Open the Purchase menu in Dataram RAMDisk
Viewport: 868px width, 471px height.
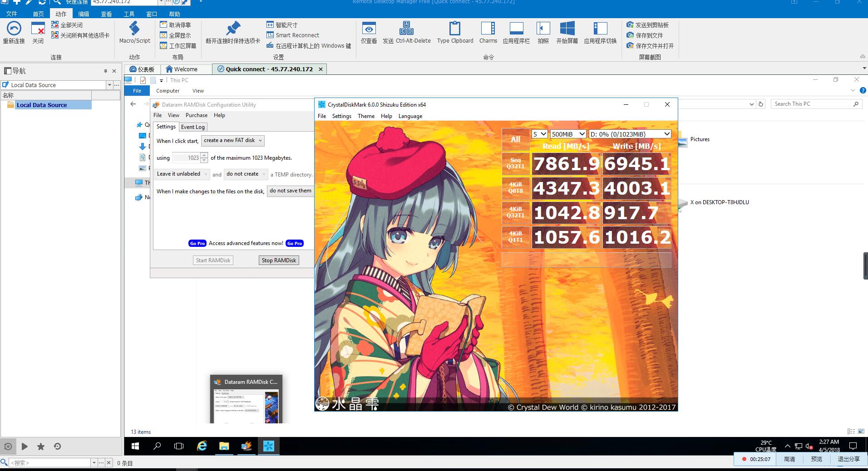[x=196, y=115]
